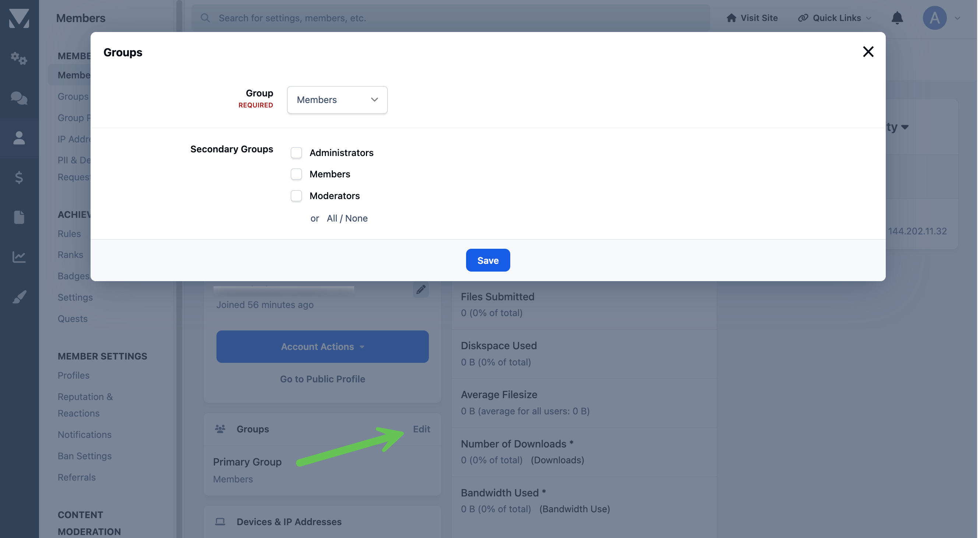Check the Administrators secondary group box
Image resolution: width=980 pixels, height=538 pixels.
[296, 152]
